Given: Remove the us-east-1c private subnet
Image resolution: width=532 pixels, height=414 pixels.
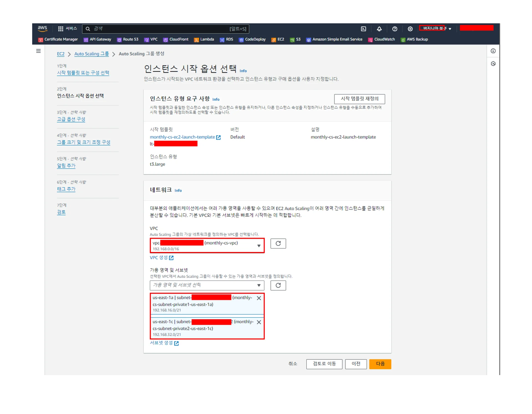Looking at the screenshot, I should coord(259,322).
